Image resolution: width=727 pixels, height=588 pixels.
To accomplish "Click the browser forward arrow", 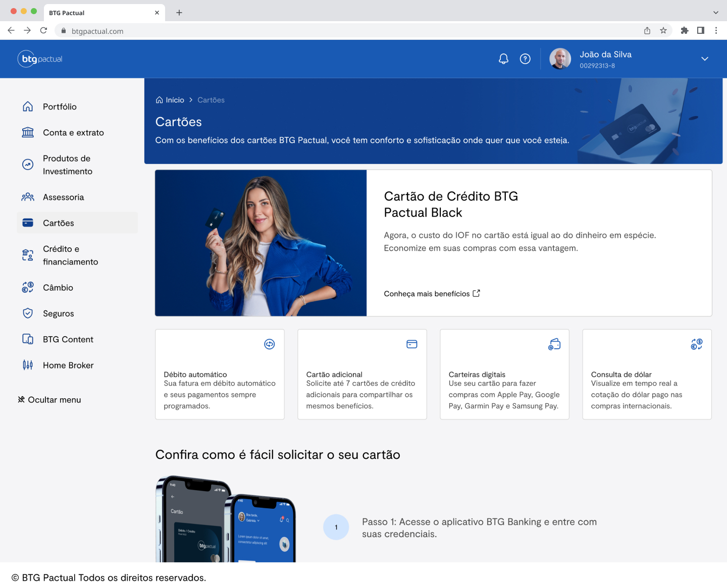I will click(27, 31).
